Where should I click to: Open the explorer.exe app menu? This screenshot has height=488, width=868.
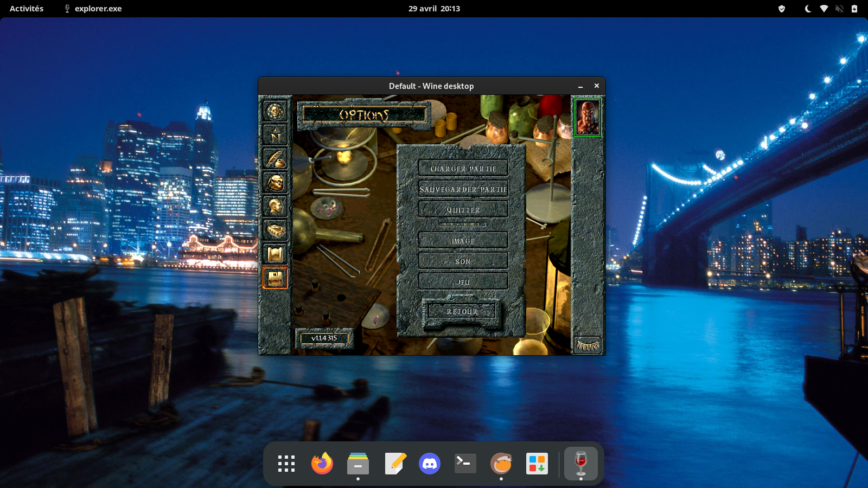point(93,9)
